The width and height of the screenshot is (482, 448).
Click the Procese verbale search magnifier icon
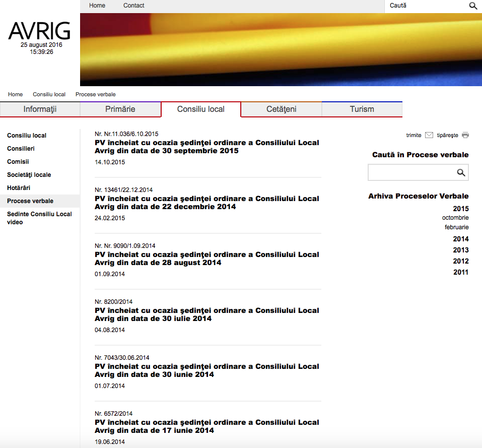[461, 172]
